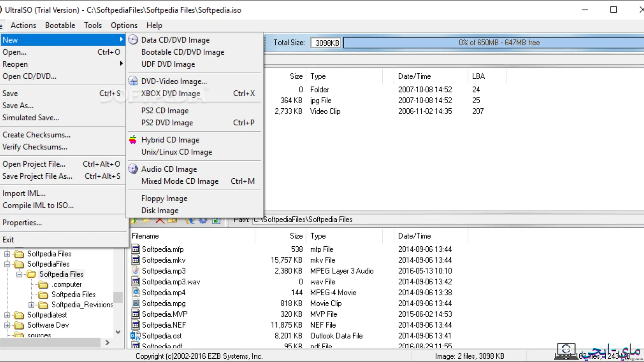Open the Options menu
Image resolution: width=644 pixels, height=362 pixels.
[x=124, y=25]
